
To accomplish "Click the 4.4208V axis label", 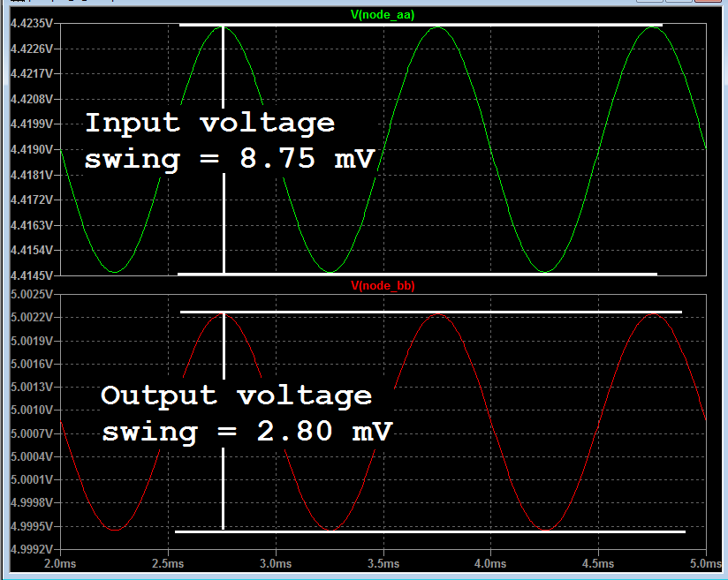I will point(32,99).
